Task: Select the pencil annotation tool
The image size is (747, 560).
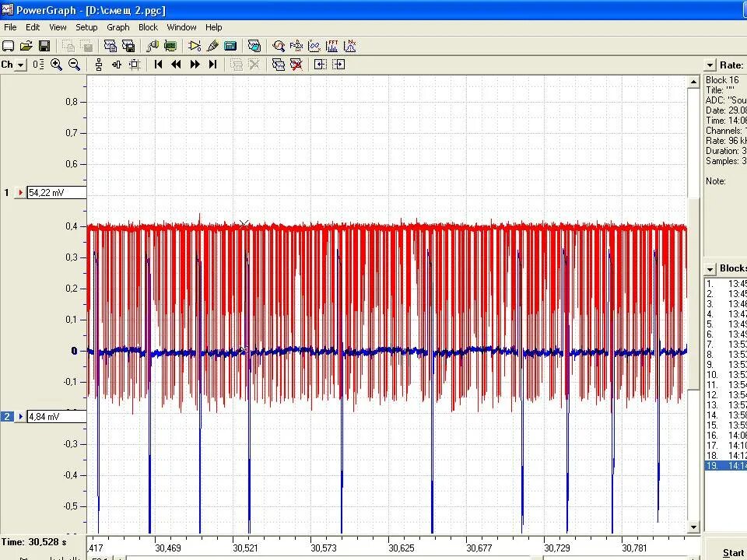Action: point(212,46)
